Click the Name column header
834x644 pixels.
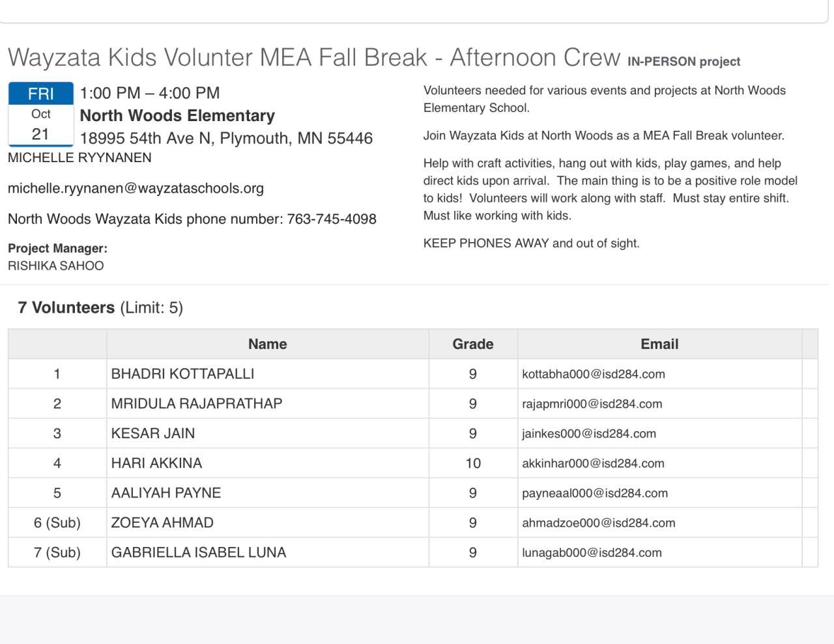tap(267, 344)
